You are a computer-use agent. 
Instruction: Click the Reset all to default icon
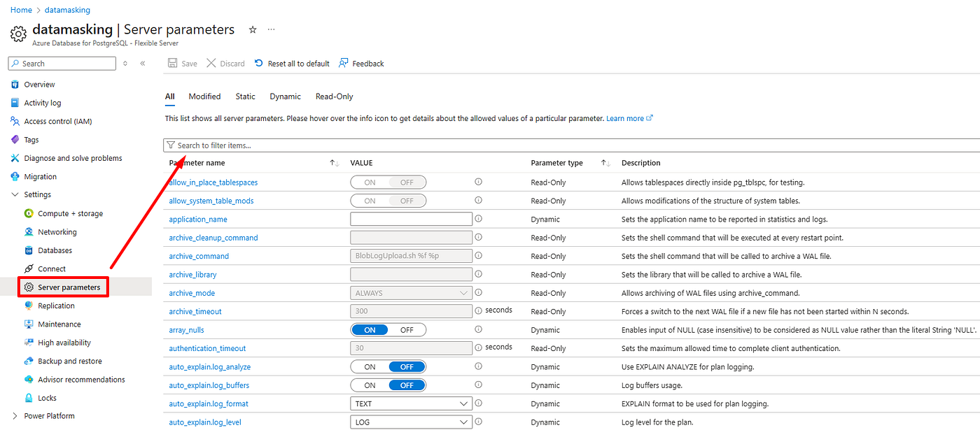(x=259, y=64)
